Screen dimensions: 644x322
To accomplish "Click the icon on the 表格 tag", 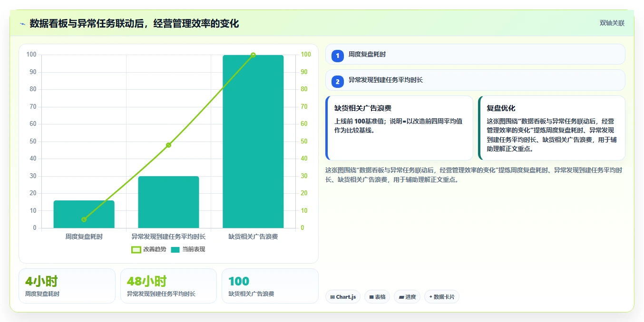I will 371,297.
